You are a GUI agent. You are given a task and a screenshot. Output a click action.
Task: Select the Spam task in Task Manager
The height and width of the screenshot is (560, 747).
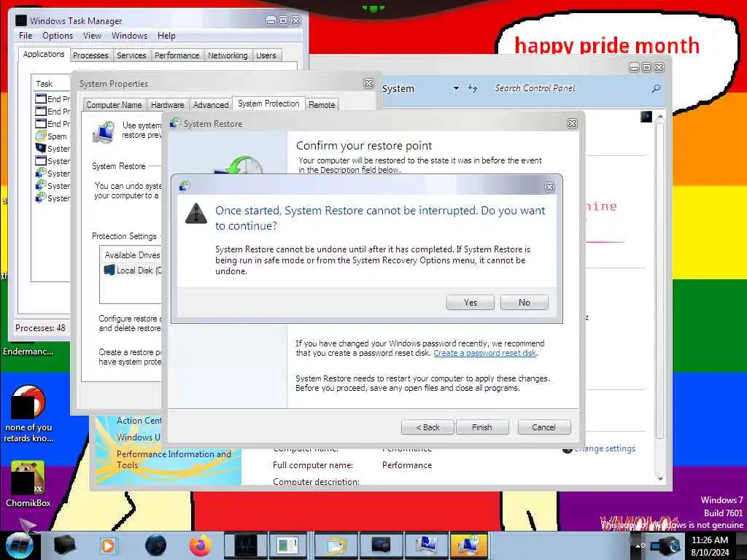[x=53, y=136]
